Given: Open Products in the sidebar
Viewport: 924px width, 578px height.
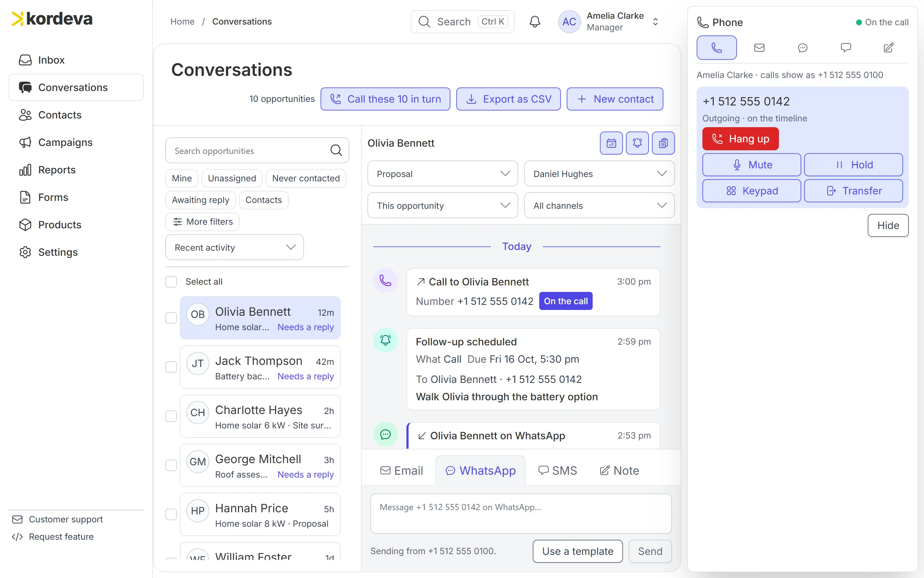Looking at the screenshot, I should [76, 225].
